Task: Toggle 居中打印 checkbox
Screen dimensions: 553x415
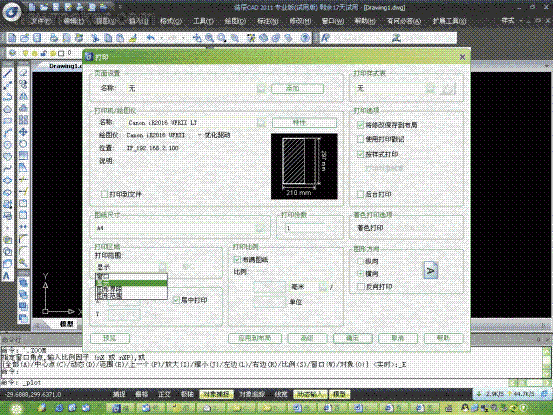Action: coord(176,300)
